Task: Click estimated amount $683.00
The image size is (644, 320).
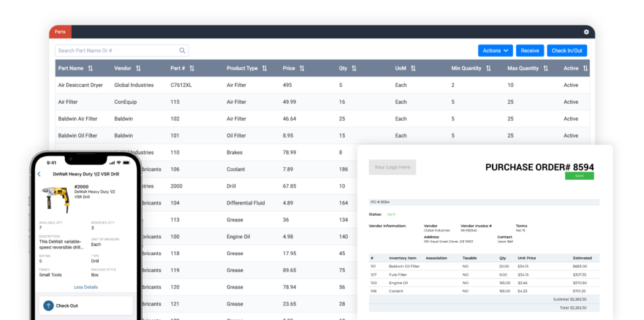Action: coord(580,267)
